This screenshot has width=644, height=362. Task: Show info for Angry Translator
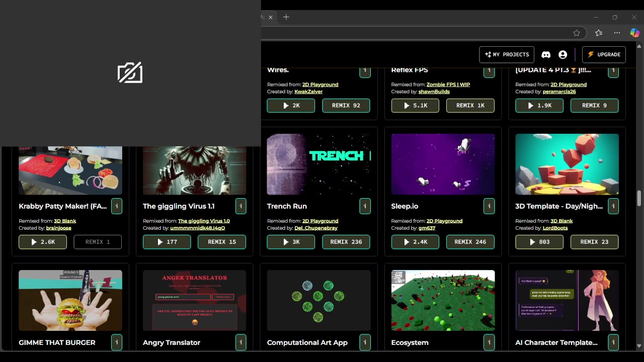(240, 342)
